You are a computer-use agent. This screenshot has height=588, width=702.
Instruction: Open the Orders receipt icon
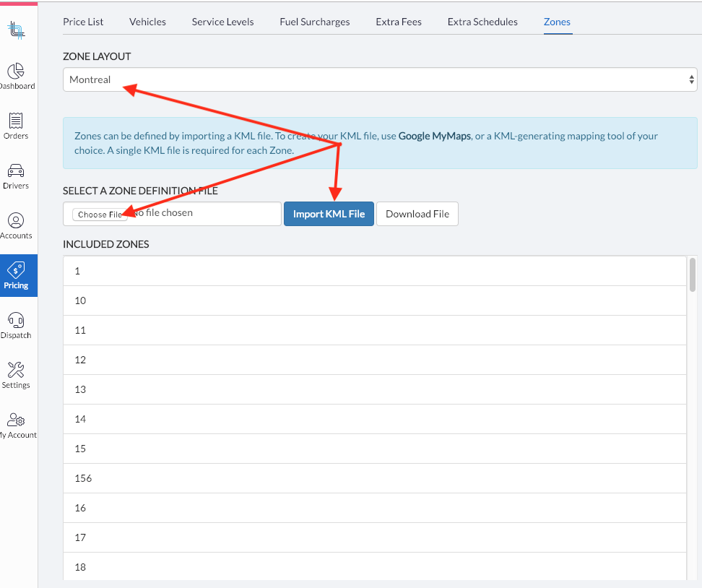click(x=16, y=121)
